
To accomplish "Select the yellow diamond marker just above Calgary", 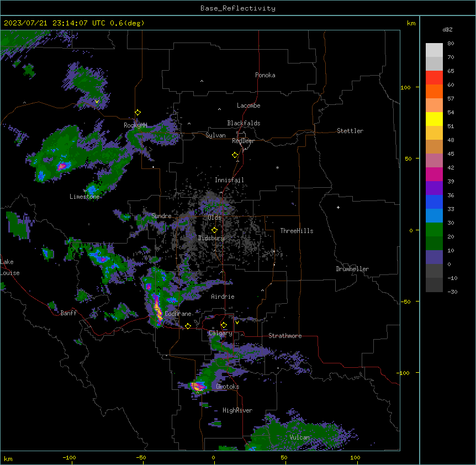I will point(224,325).
